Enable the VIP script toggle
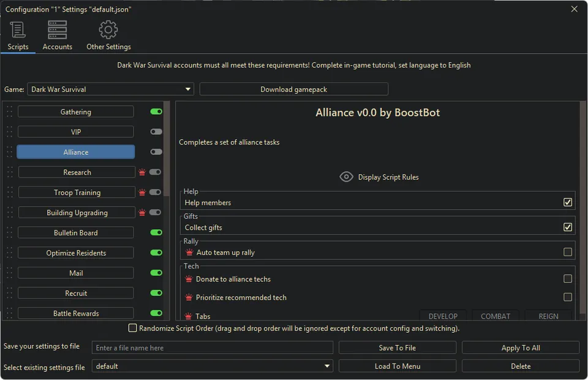588x380 pixels. coord(156,132)
